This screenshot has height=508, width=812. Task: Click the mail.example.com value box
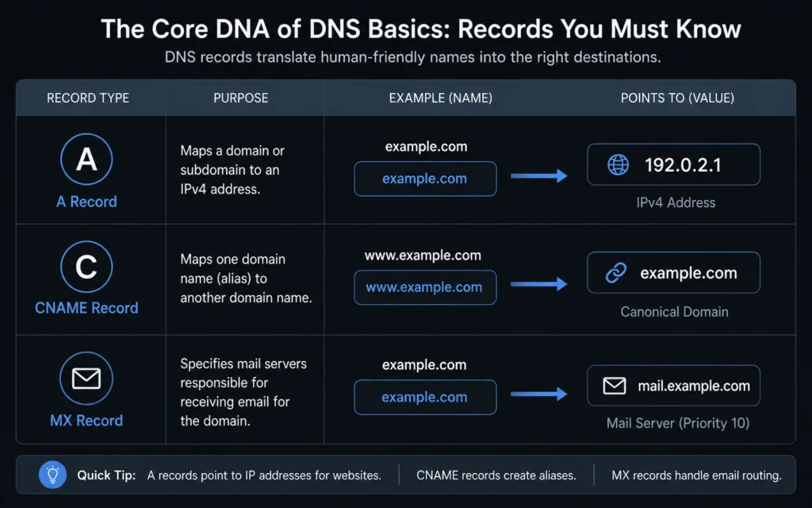pos(674,386)
